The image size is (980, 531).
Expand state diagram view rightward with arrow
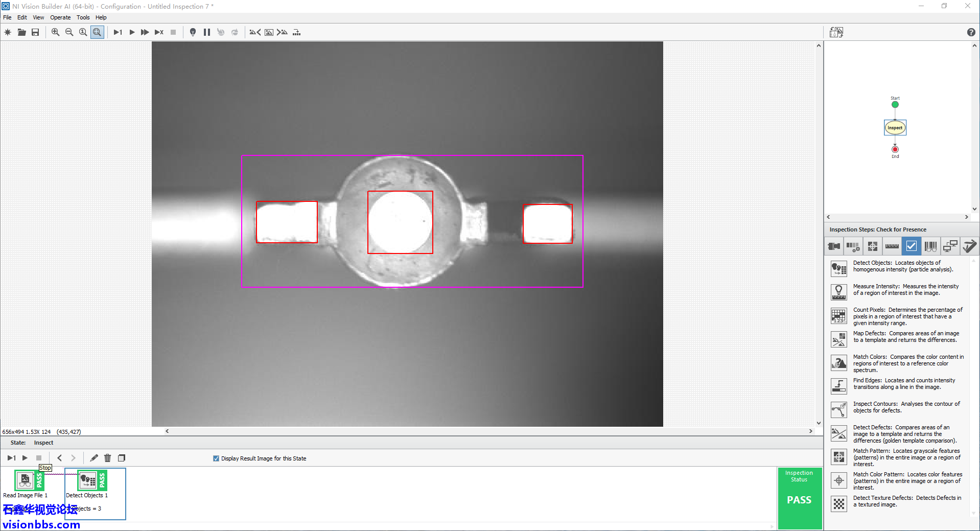click(966, 217)
